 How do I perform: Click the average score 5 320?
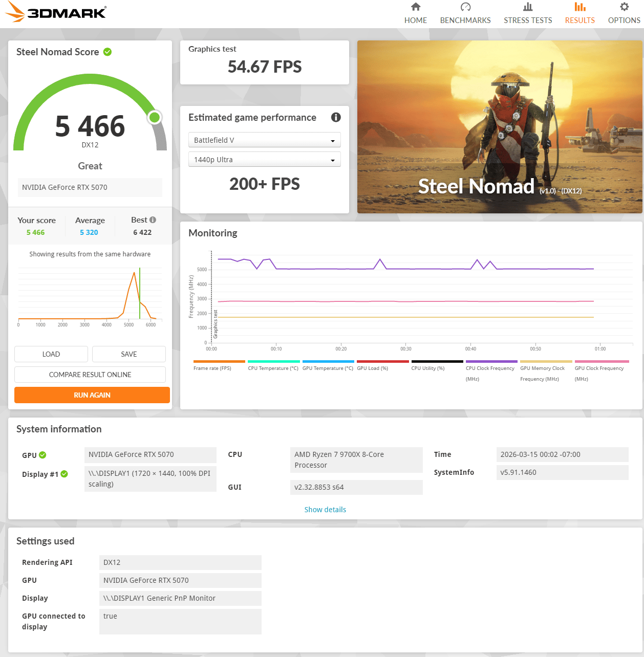[x=89, y=232]
